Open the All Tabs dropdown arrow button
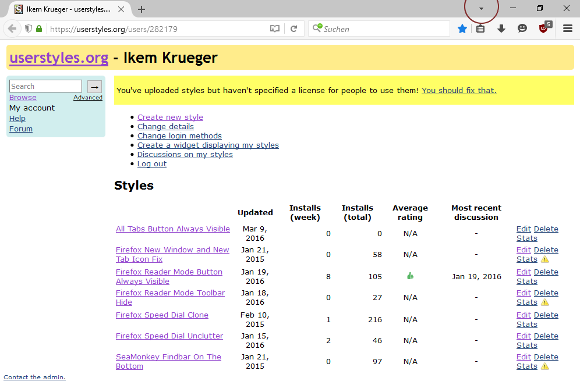Image resolution: width=580 pixels, height=392 pixels. click(481, 9)
